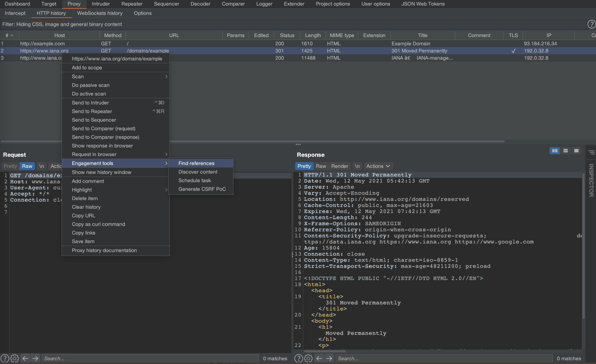Go to next match arrow in Response search
The image size is (596, 364).
click(329, 358)
